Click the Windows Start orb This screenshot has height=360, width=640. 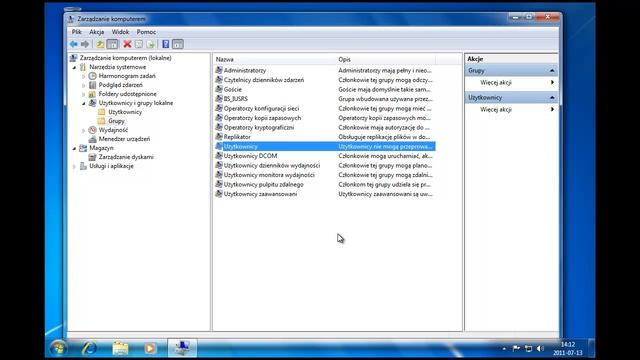[x=58, y=348]
